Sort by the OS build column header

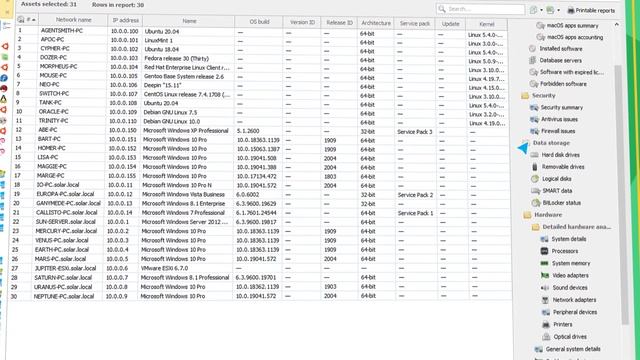259,22
